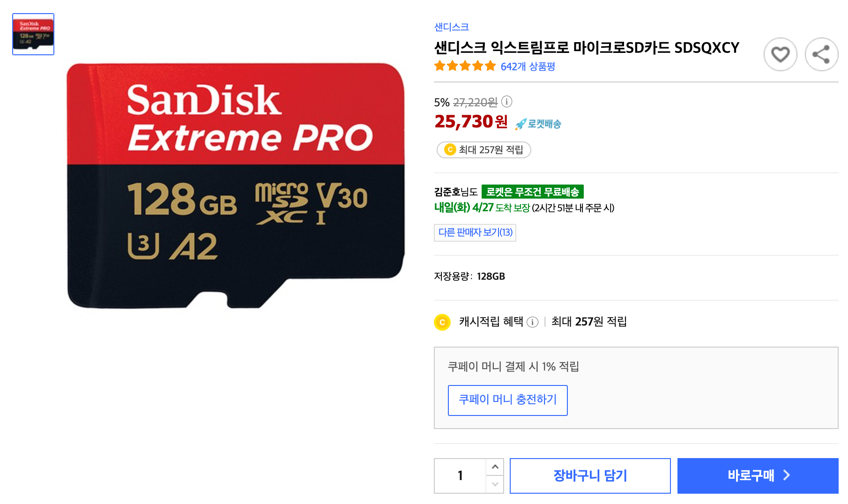848x504 pixels.
Task: Click the five-star rating
Action: (465, 66)
